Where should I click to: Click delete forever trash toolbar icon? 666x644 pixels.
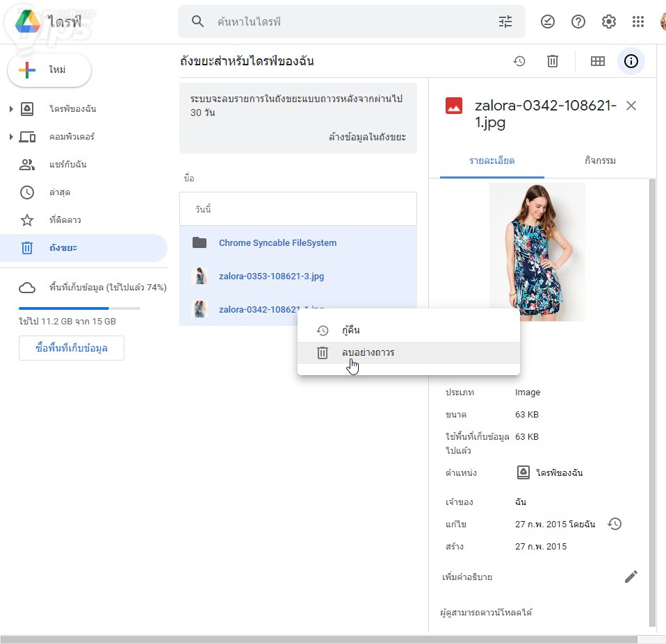(553, 61)
